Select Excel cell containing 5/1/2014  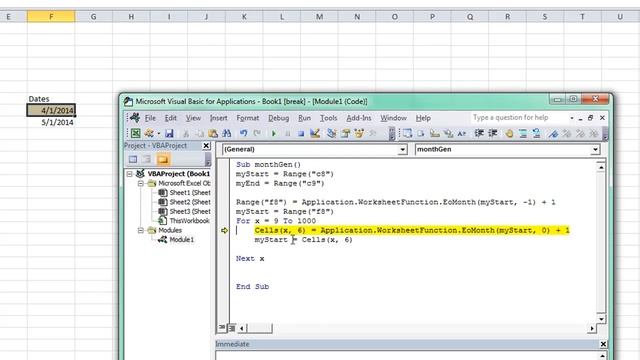pos(51,122)
